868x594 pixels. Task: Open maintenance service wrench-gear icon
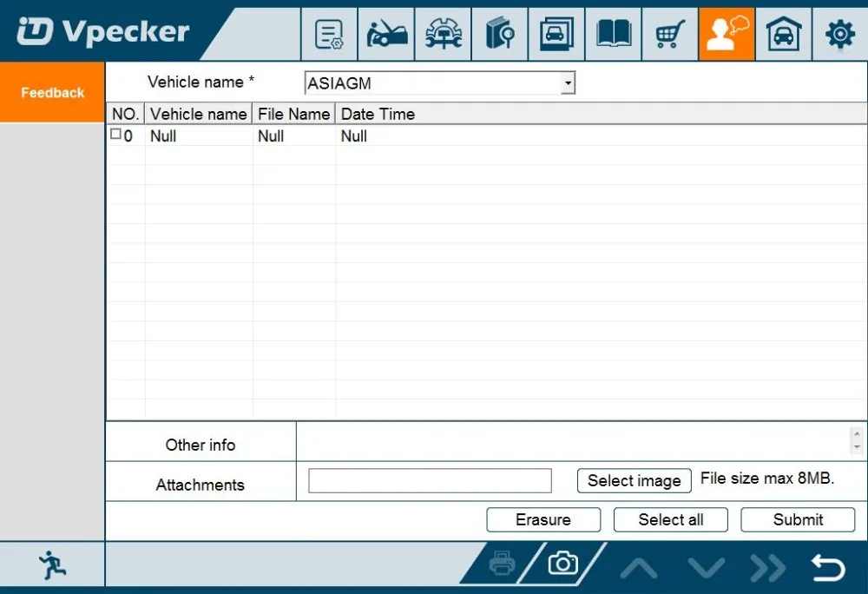(444, 35)
